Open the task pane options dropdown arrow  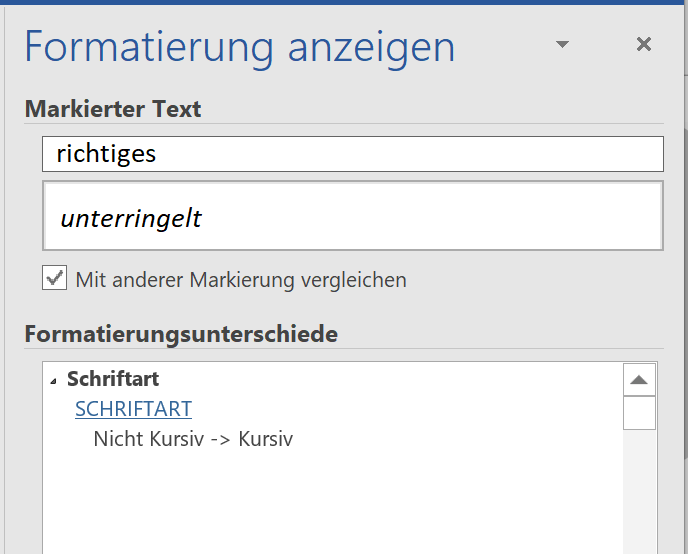pyautogui.click(x=562, y=44)
